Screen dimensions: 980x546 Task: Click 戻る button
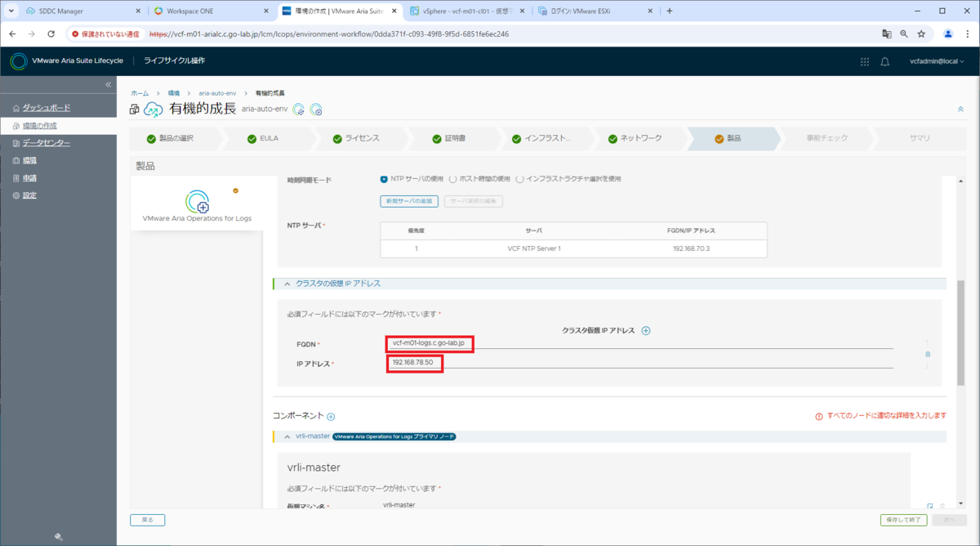point(147,520)
